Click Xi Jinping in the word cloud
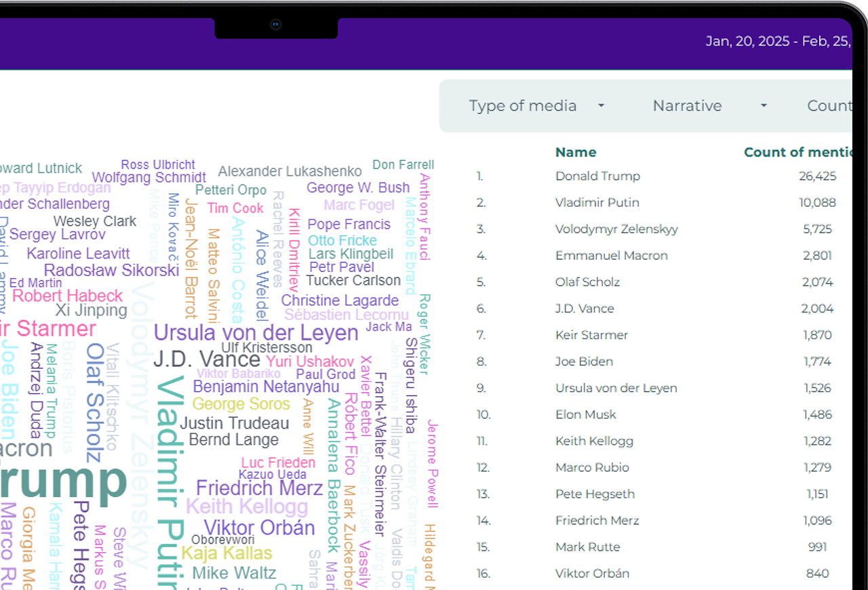 tap(91, 311)
